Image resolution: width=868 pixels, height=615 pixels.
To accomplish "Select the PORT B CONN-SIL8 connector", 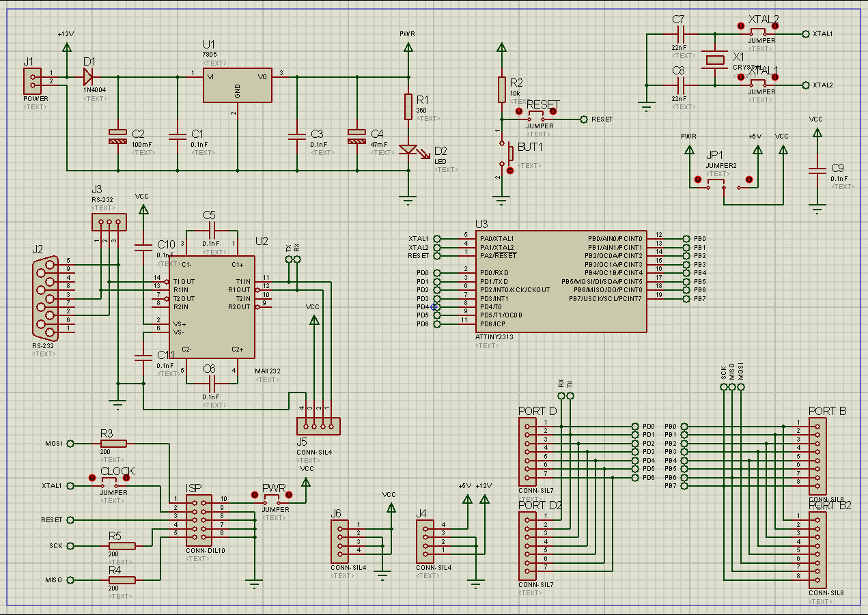I will coord(817,452).
